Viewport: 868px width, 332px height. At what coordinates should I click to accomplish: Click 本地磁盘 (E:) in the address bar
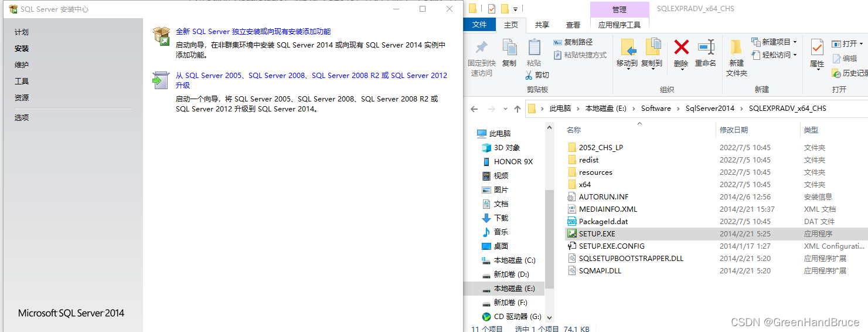[x=606, y=109]
